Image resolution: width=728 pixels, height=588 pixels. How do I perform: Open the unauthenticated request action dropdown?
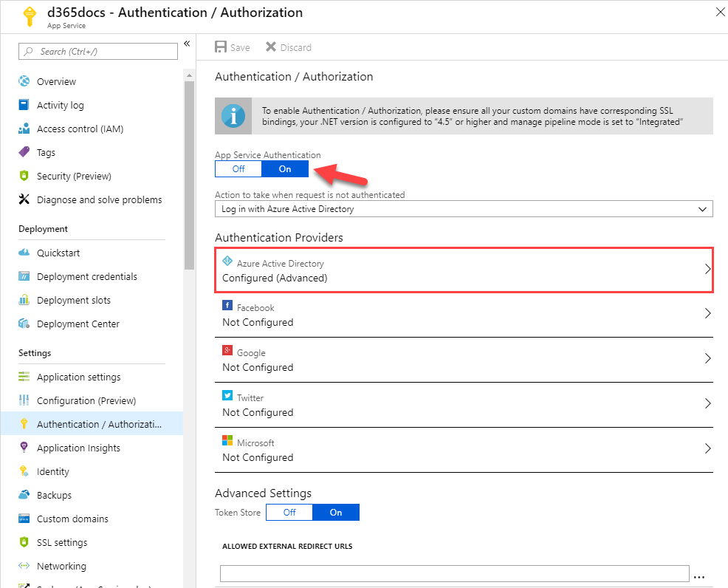pyautogui.click(x=464, y=209)
